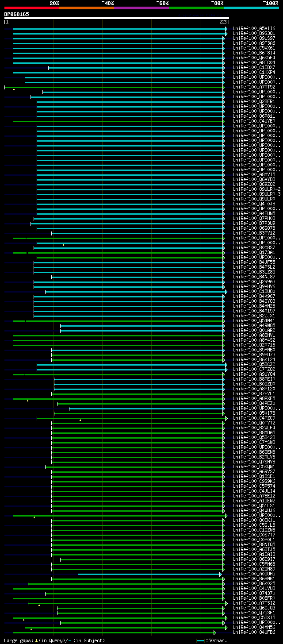Click the UniRef100_B9S3Q1 label

254,33
